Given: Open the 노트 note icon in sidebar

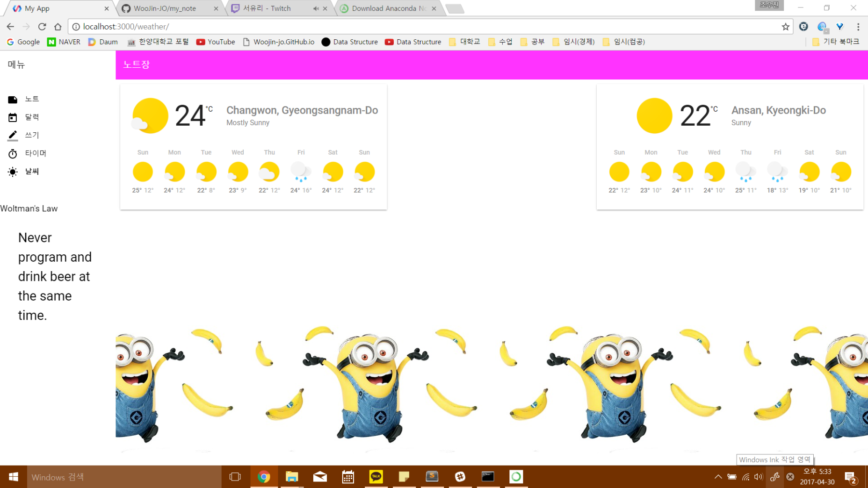Looking at the screenshot, I should (13, 100).
